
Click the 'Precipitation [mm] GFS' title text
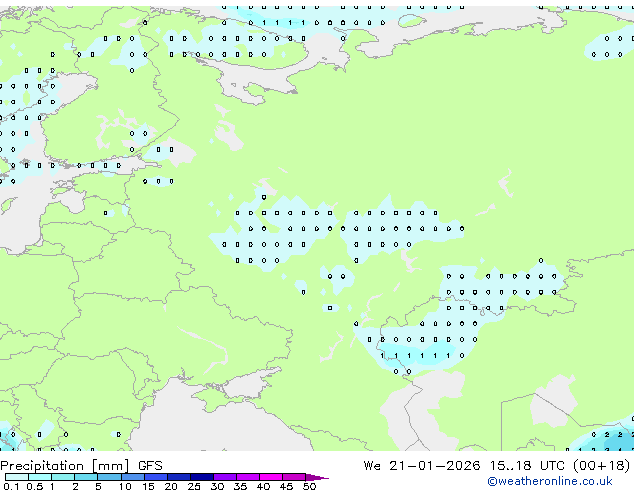pos(81,466)
